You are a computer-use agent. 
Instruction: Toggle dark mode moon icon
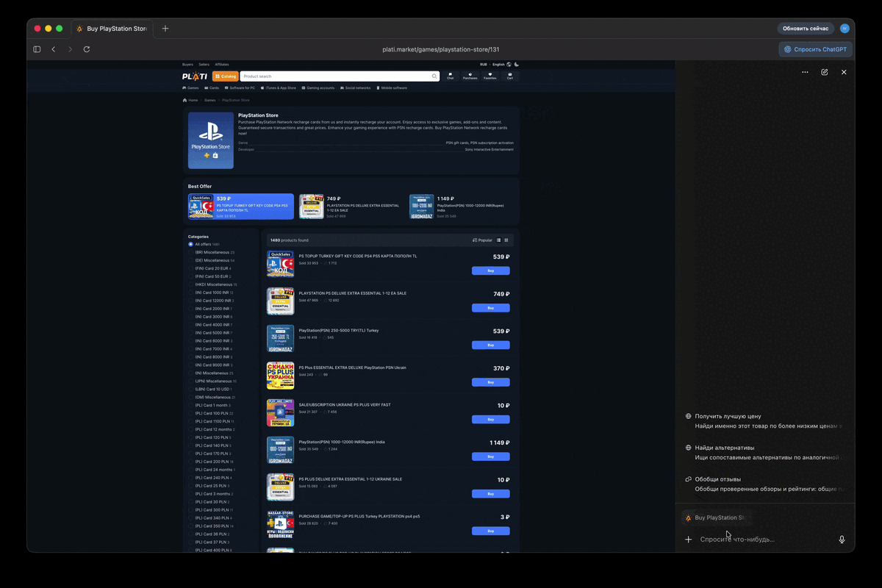(x=517, y=64)
